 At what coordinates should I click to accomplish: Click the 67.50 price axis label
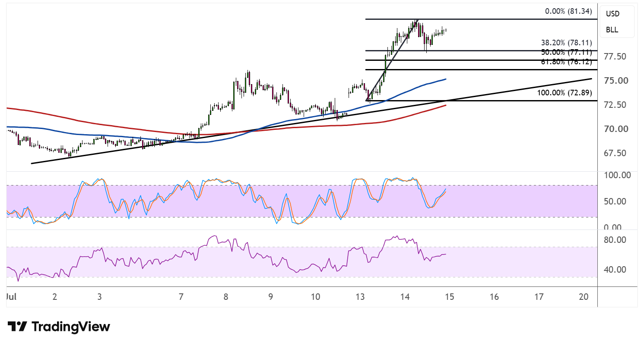(x=615, y=153)
